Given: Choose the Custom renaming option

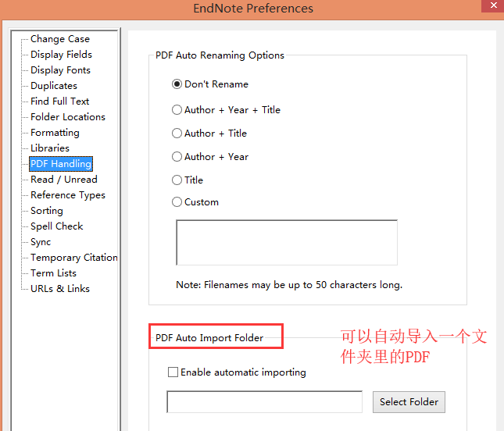Looking at the screenshot, I should pos(195,202).
